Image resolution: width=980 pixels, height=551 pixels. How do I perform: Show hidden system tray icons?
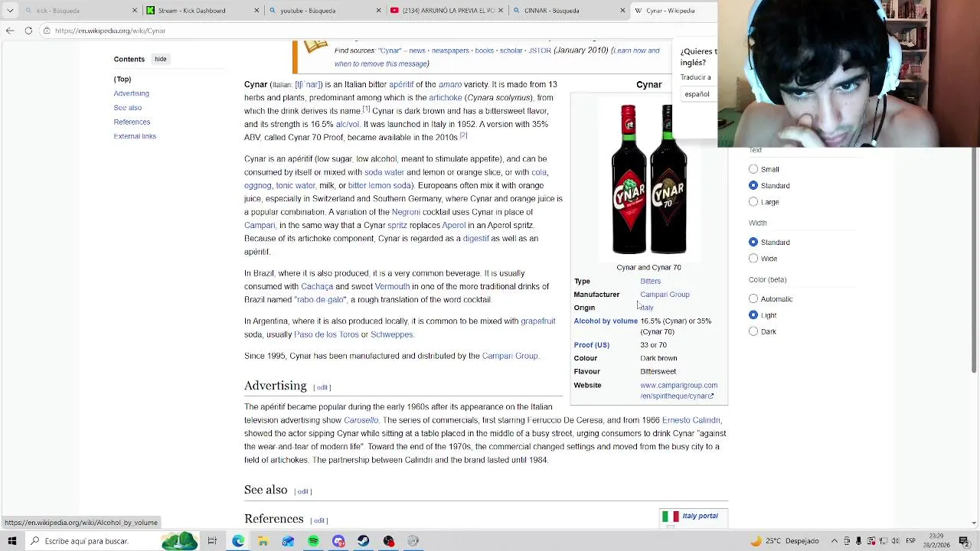835,541
